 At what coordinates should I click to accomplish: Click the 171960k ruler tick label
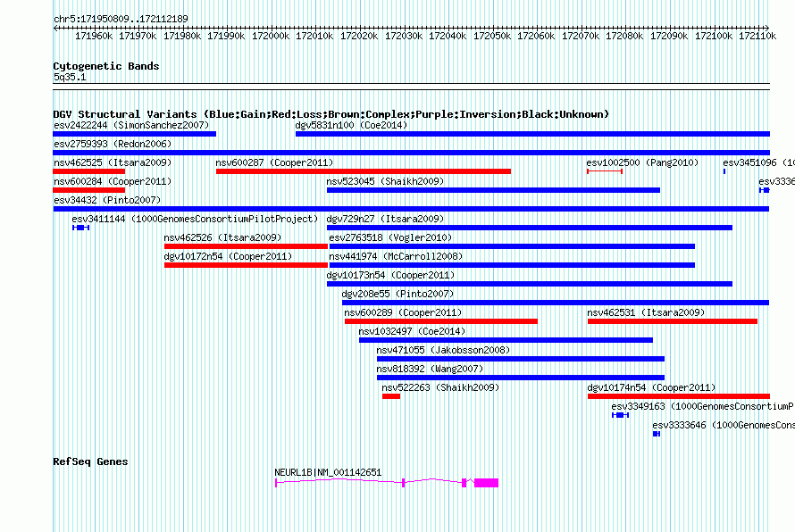(94, 36)
